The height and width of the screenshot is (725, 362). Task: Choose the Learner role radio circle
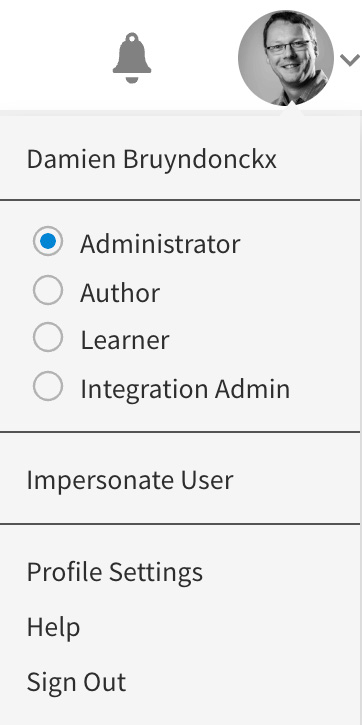48,338
